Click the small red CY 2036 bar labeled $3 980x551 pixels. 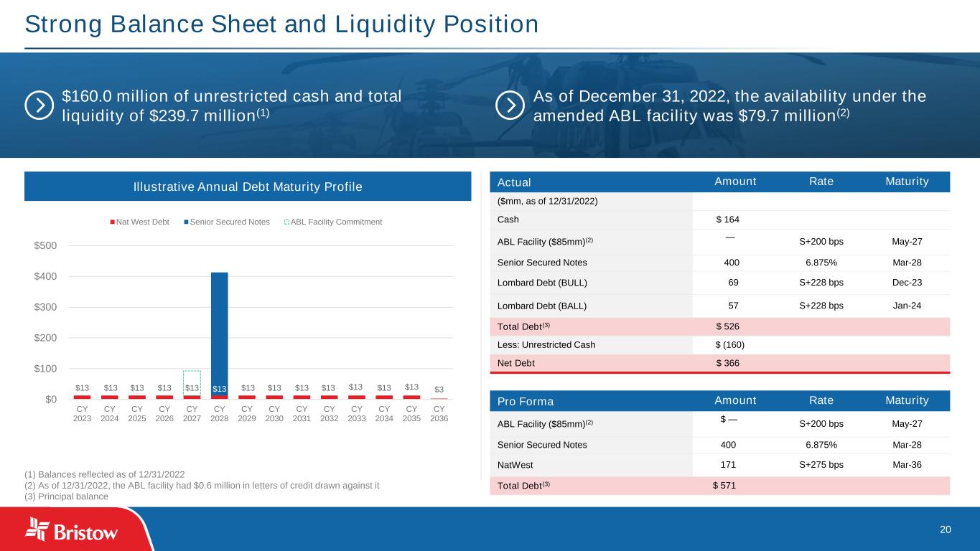coord(439,398)
